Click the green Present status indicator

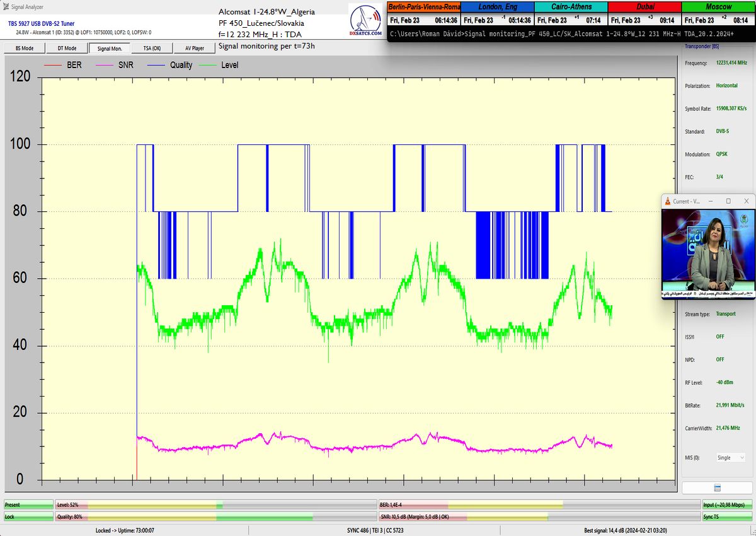28,505
